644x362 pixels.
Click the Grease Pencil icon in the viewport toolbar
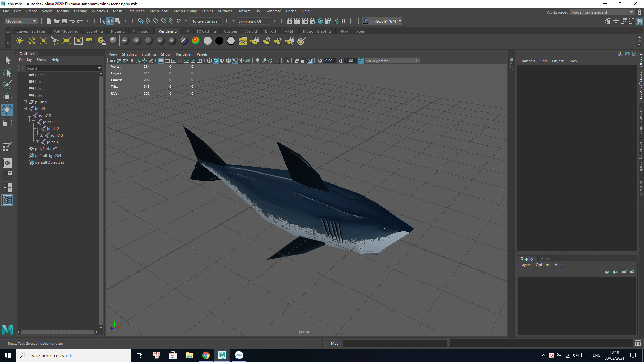pyautogui.click(x=151, y=61)
